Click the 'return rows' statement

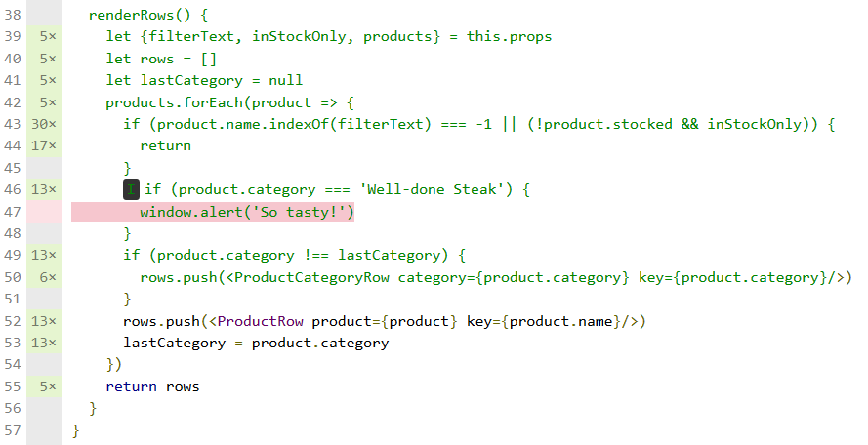152,386
